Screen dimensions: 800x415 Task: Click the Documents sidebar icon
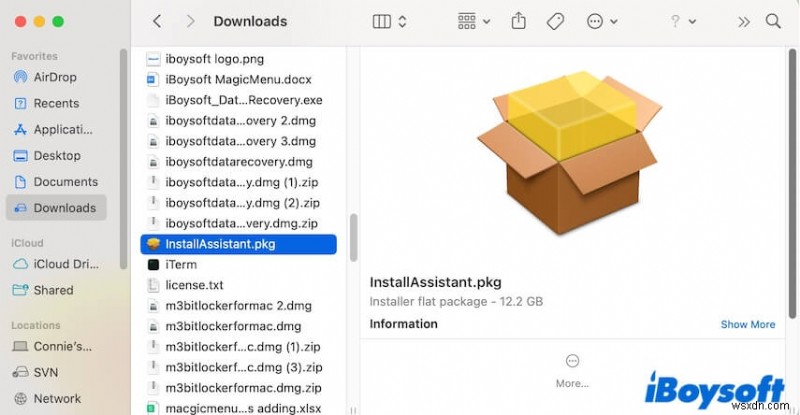point(20,182)
